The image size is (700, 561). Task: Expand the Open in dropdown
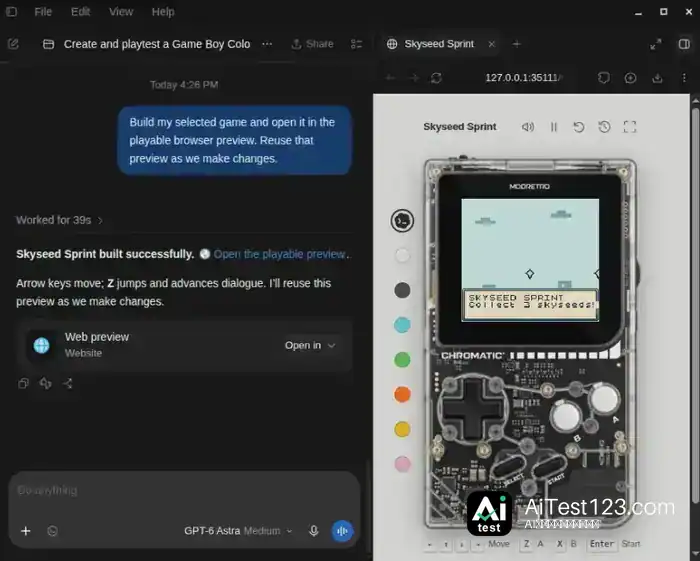310,345
